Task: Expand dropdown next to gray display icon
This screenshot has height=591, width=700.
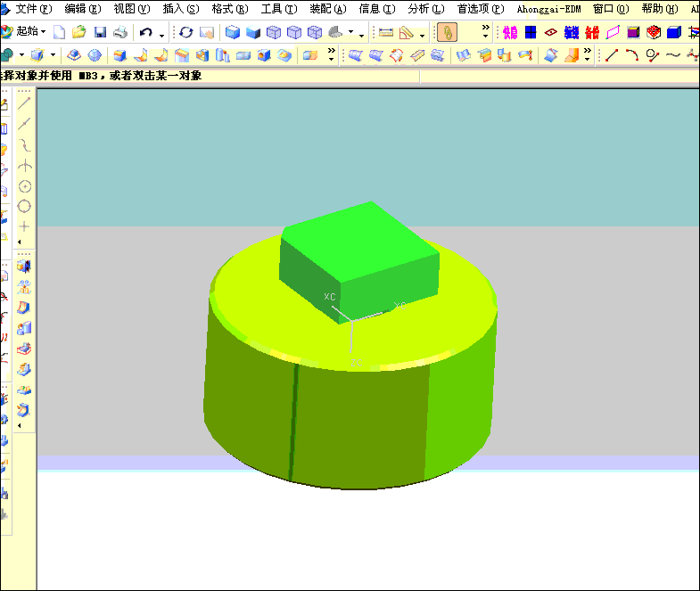Action: pos(351,32)
